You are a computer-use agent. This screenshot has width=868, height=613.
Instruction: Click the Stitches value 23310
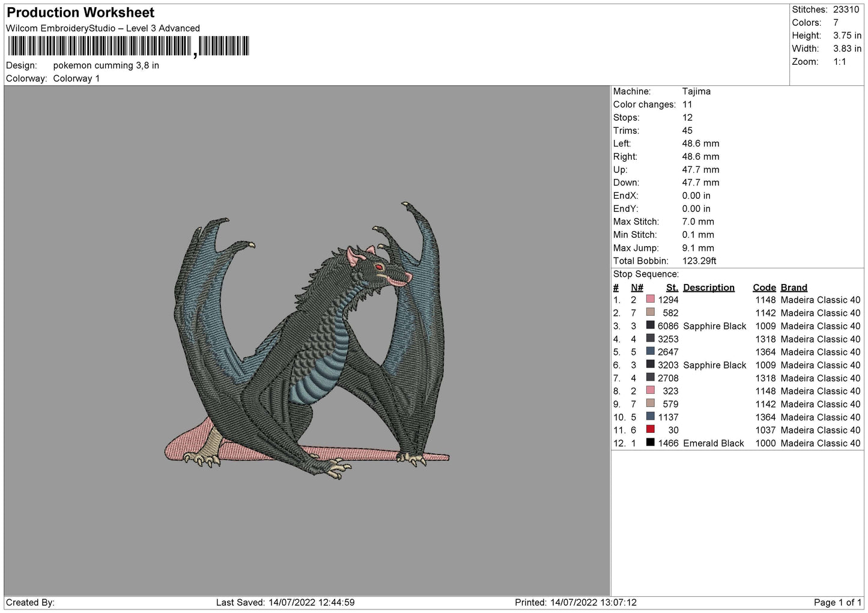tap(846, 10)
